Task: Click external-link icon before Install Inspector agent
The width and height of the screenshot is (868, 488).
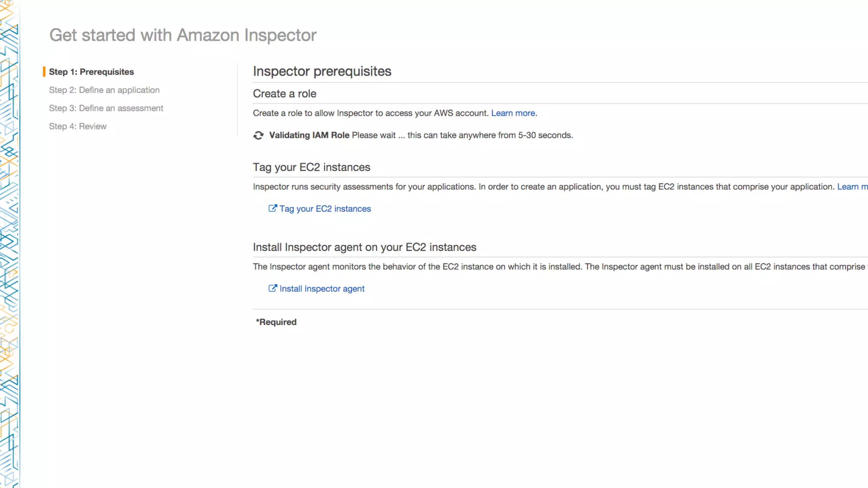Action: click(x=273, y=288)
